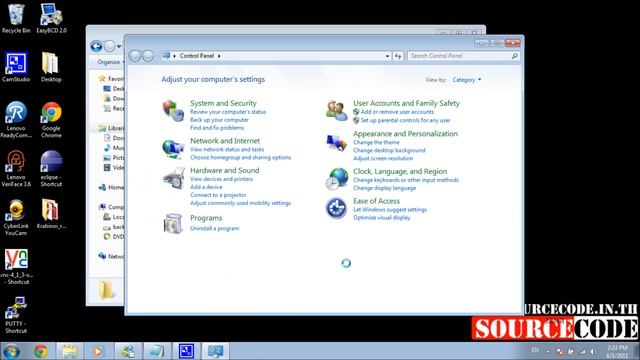Click Find and fix problems link
640x360 pixels.
[x=217, y=128]
